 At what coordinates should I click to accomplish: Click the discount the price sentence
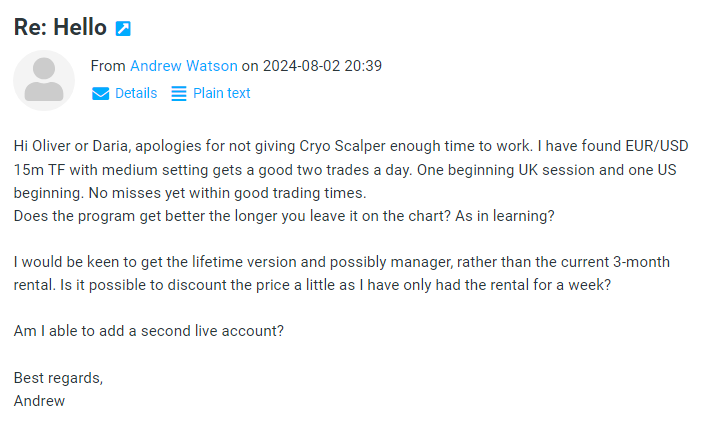click(x=335, y=285)
